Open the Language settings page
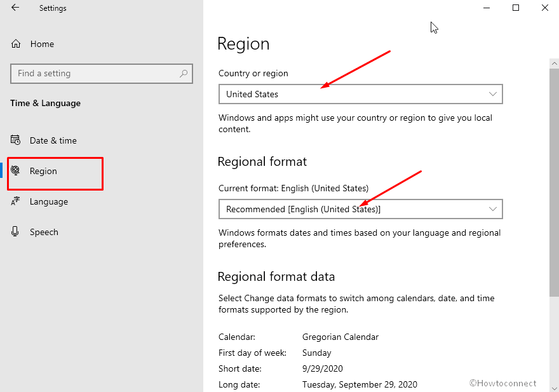Screen dimensions: 559x392 point(49,201)
